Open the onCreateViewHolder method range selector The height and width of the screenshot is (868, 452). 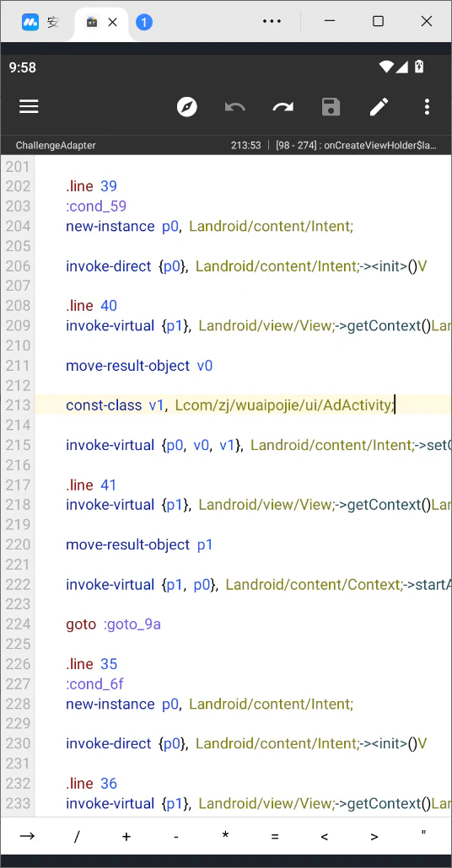(356, 146)
